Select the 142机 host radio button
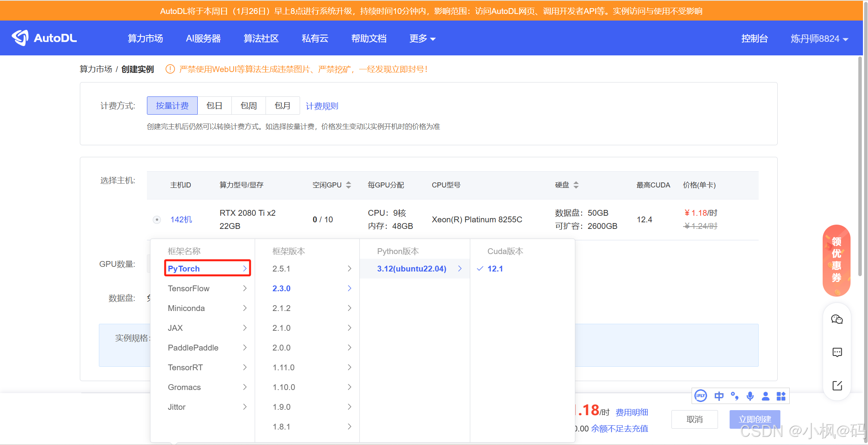 [x=157, y=220]
